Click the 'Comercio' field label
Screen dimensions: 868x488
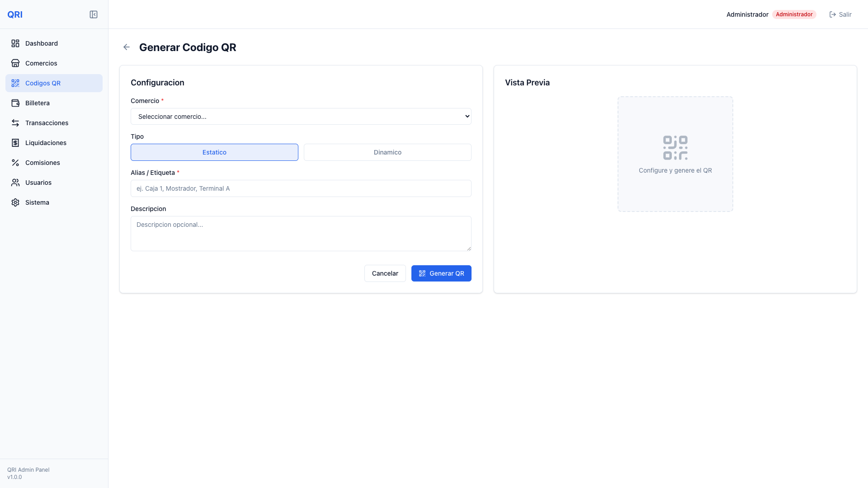[x=145, y=101]
